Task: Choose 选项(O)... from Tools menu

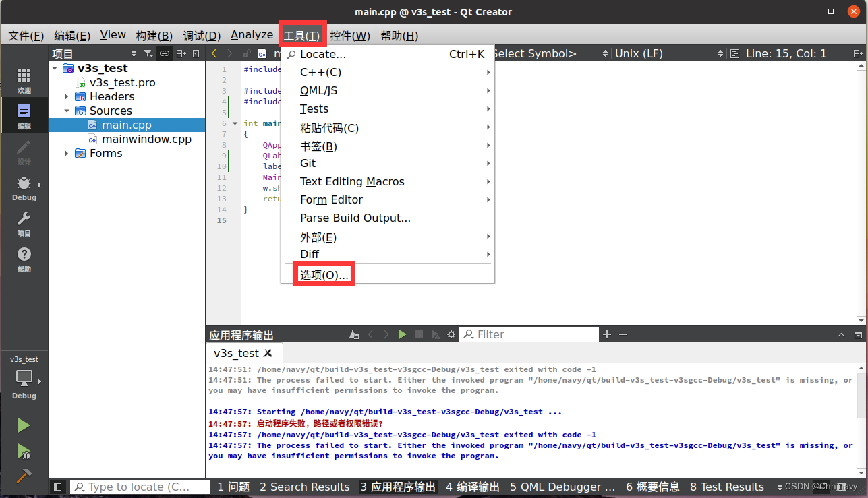Action: [x=388, y=274]
